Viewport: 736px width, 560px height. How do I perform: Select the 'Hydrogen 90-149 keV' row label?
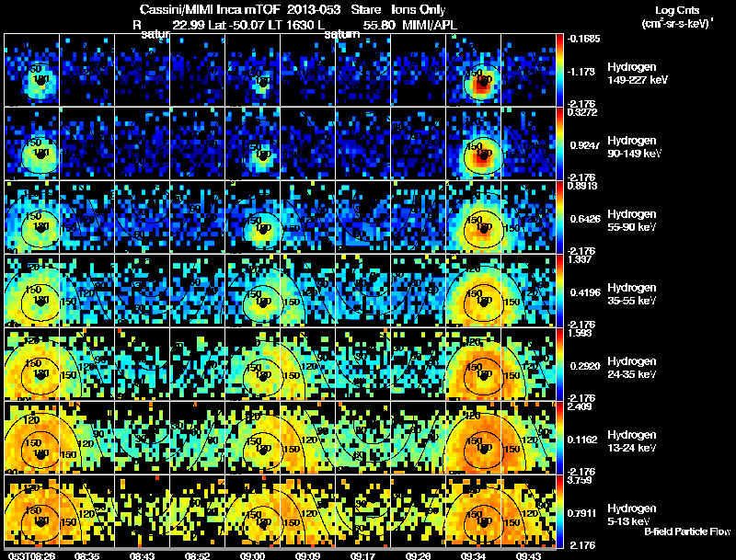[x=634, y=147]
